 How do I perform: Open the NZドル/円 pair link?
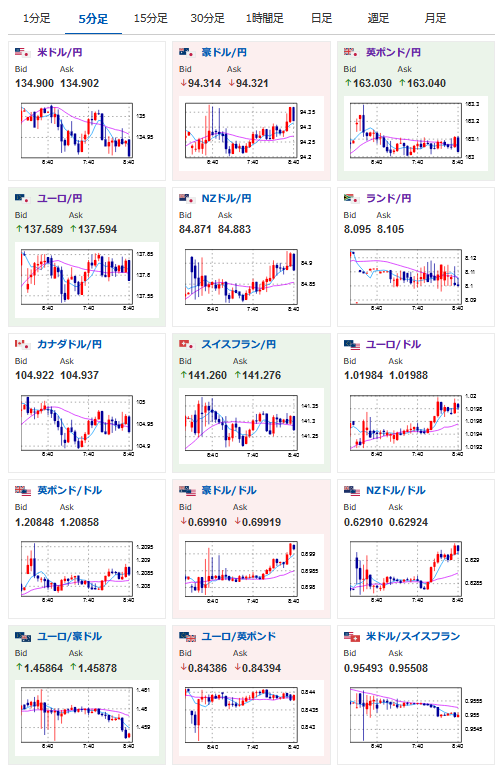click(x=227, y=199)
